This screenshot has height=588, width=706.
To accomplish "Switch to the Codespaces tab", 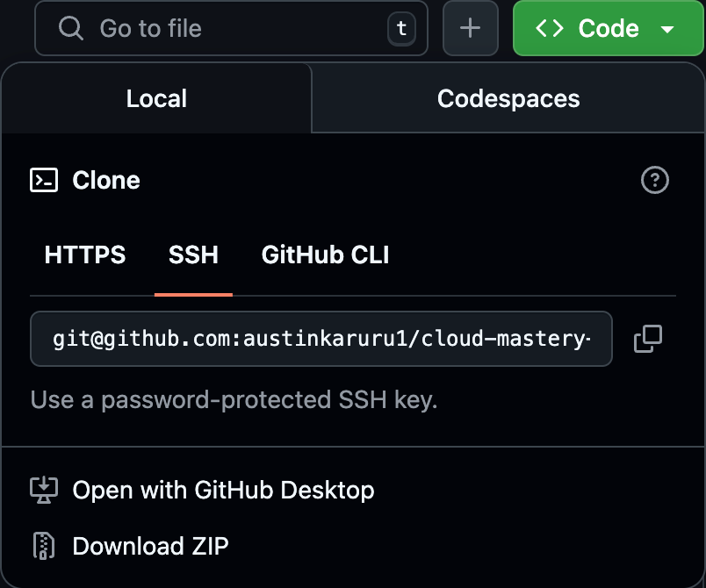I will [x=508, y=98].
